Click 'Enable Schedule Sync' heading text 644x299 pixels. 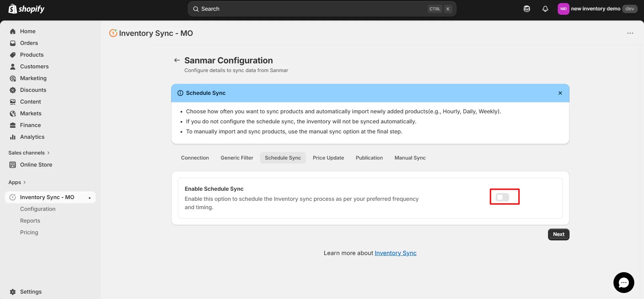pos(214,189)
